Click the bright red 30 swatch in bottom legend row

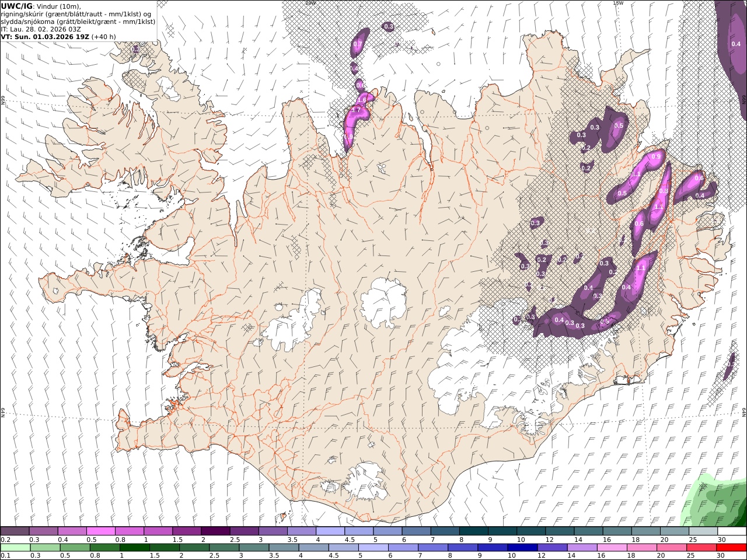pyautogui.click(x=731, y=548)
